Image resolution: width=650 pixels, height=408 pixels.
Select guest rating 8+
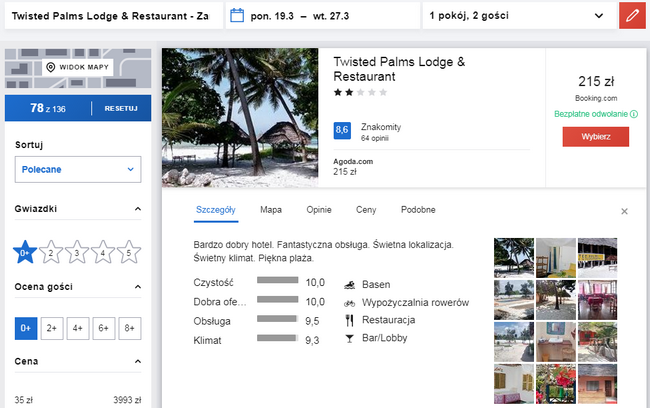pos(130,328)
